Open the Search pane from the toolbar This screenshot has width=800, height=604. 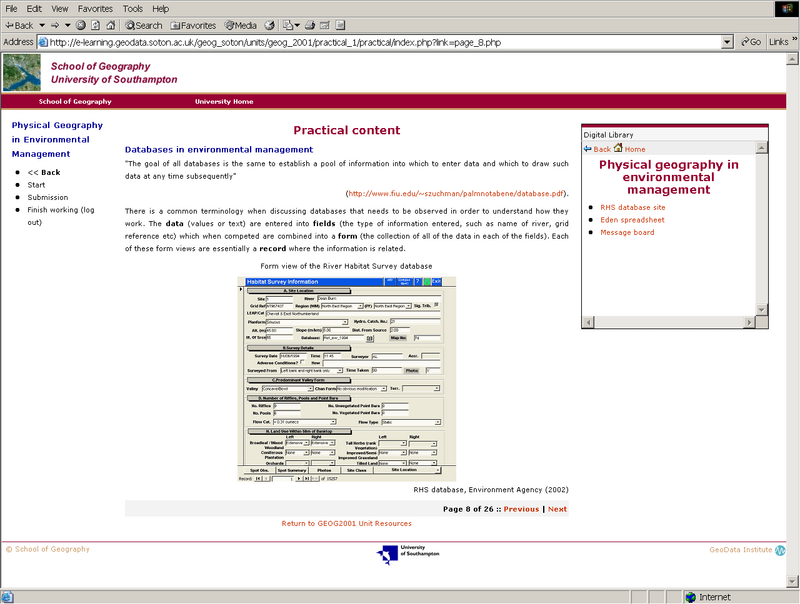[x=143, y=26]
